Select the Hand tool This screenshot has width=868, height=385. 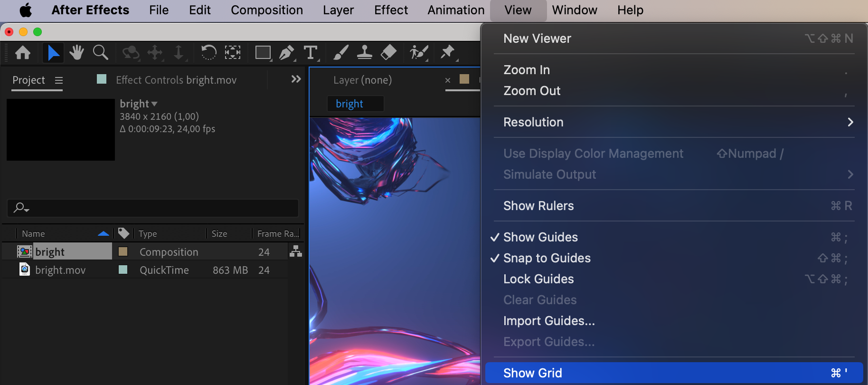(x=76, y=52)
